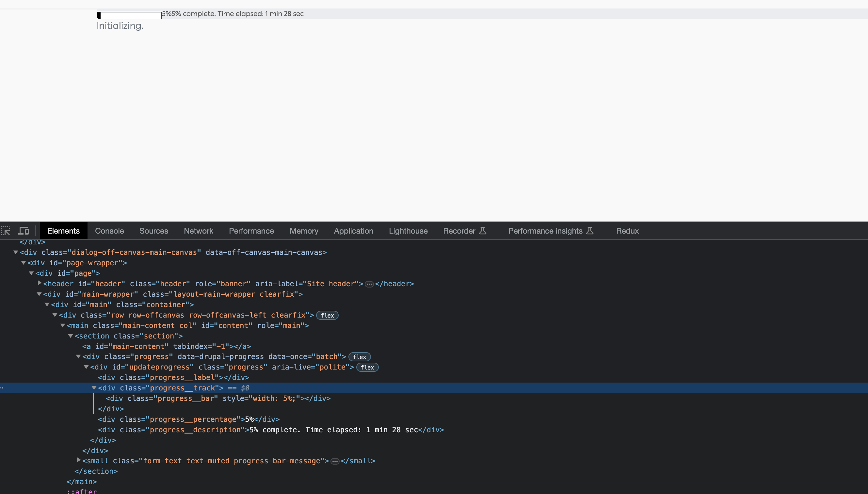This screenshot has height=494, width=868.
Task: Toggle the device toolbar icon
Action: (24, 231)
